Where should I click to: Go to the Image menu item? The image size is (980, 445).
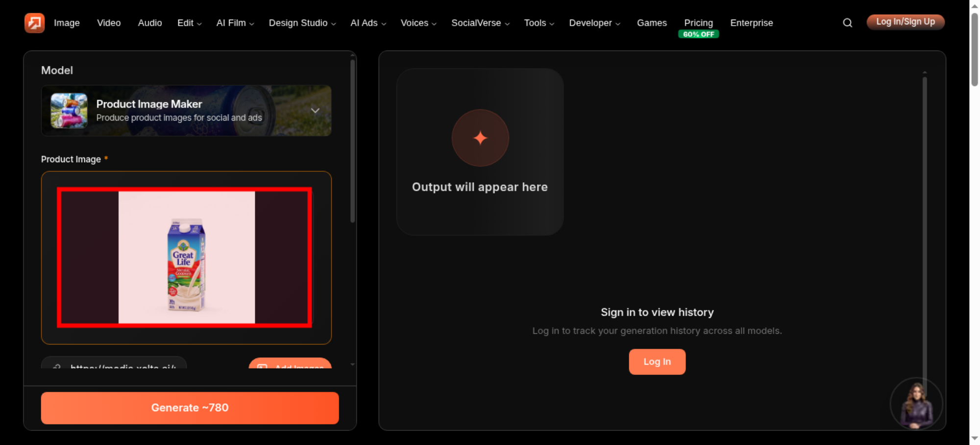point(67,23)
